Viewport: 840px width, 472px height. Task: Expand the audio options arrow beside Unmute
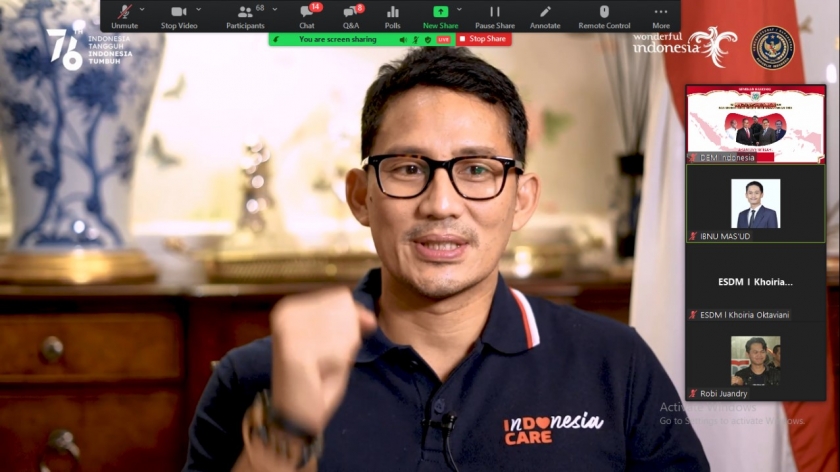pos(144,9)
